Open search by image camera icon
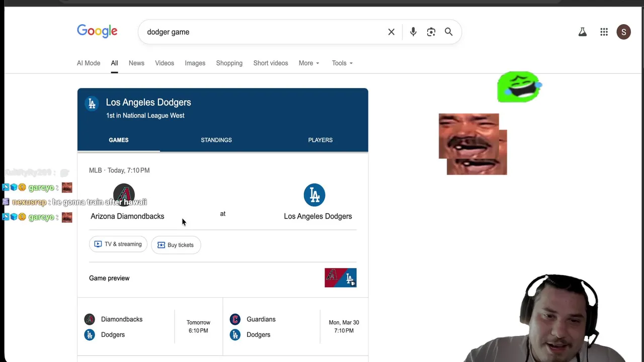 tap(431, 32)
